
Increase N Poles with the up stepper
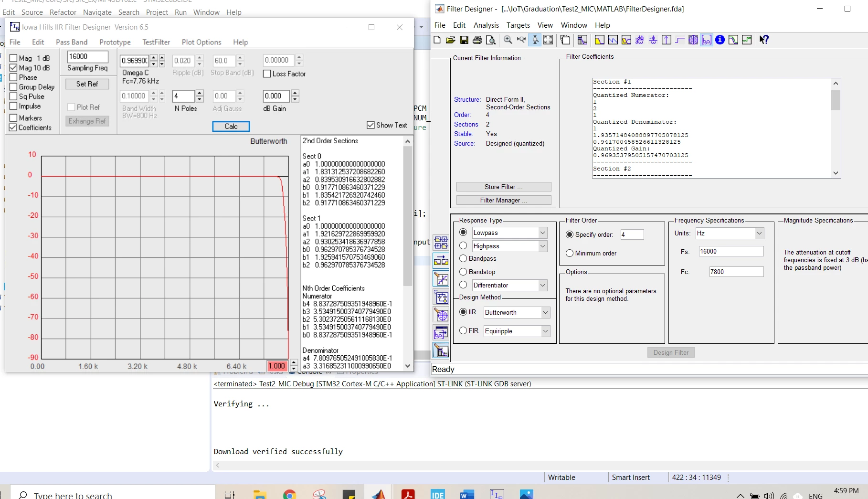(x=200, y=93)
